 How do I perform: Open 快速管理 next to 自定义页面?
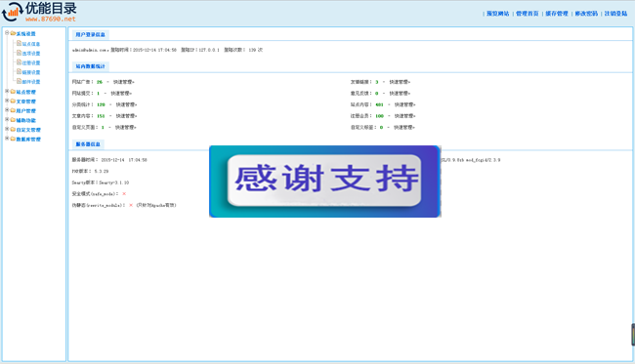coord(126,127)
